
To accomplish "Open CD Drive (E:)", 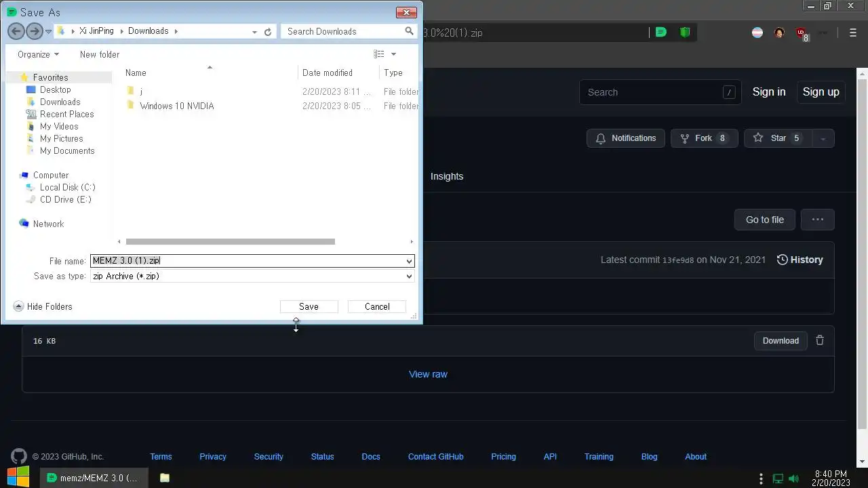I will [x=65, y=199].
